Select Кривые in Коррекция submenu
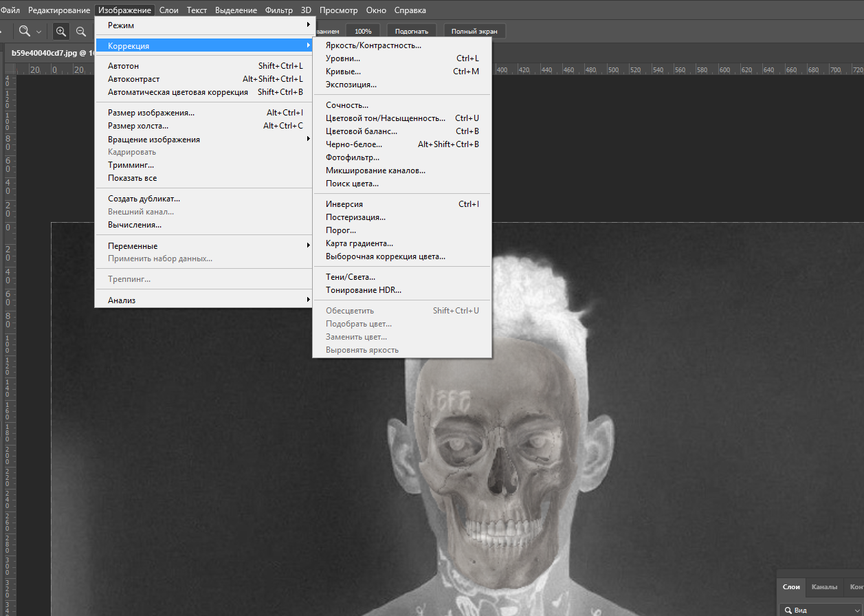This screenshot has width=864, height=616. click(x=343, y=71)
